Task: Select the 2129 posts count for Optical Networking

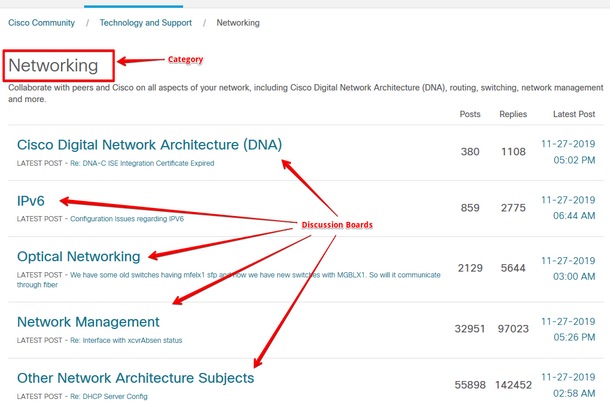Action: pos(470,268)
